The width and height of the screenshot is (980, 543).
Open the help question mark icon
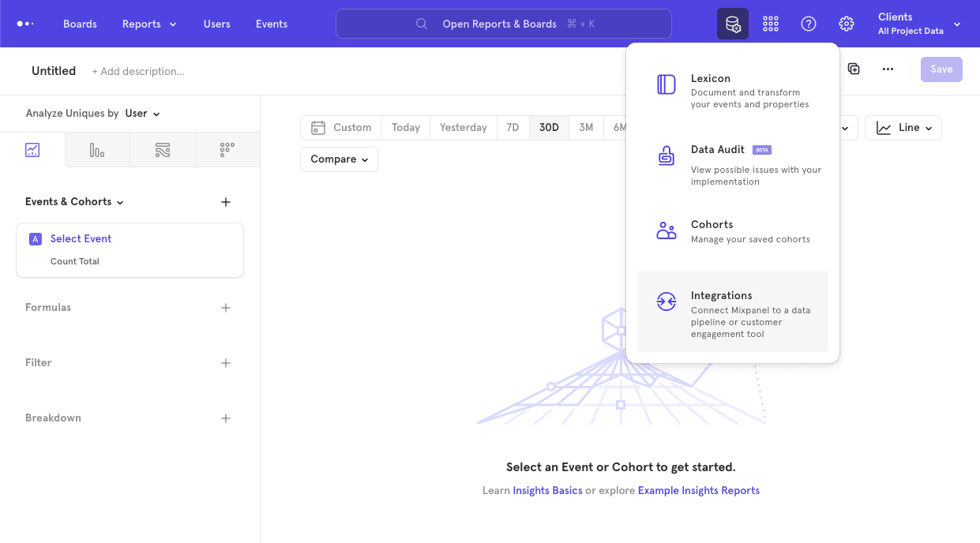(x=808, y=24)
